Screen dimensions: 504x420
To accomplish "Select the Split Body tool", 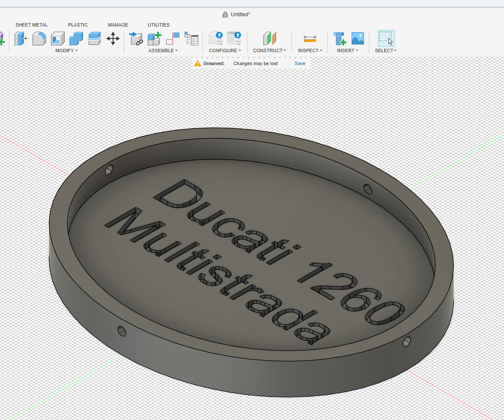I will click(x=94, y=39).
